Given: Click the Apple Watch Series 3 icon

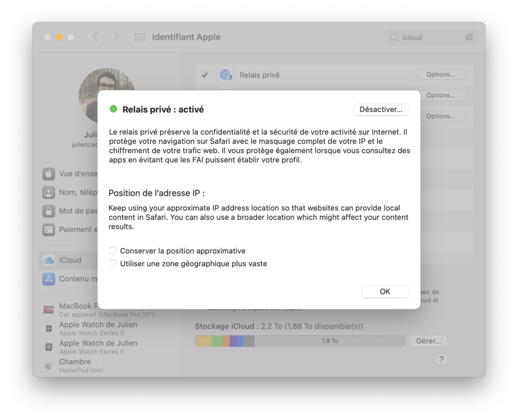Looking at the screenshot, I should (x=49, y=328).
